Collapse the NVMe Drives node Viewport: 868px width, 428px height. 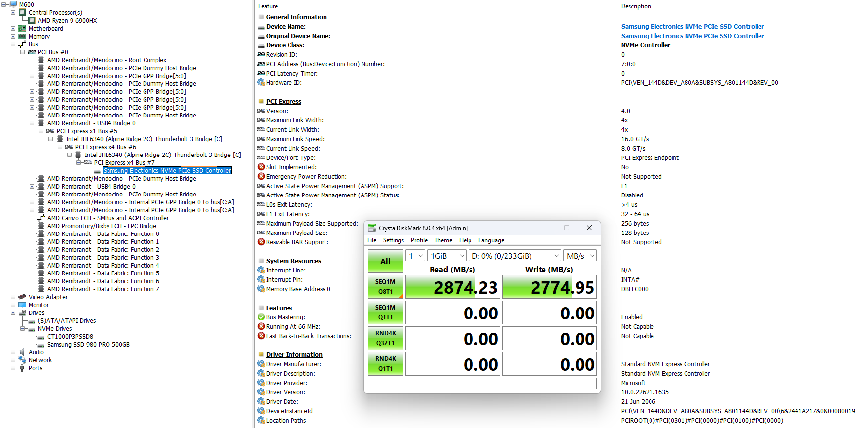[x=23, y=328]
